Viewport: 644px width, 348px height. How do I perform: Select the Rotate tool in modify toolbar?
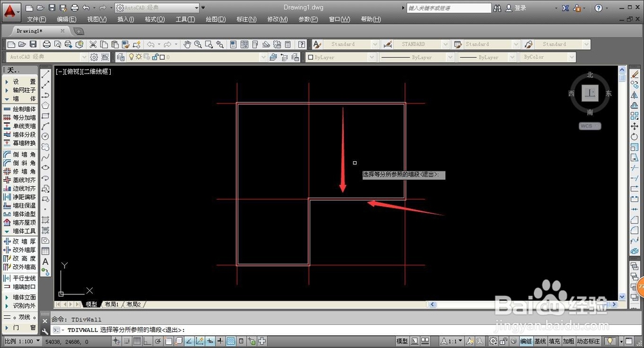634,137
